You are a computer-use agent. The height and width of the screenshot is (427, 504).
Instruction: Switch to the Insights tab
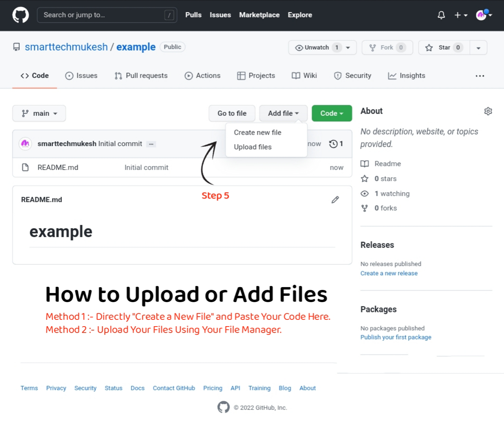point(406,76)
